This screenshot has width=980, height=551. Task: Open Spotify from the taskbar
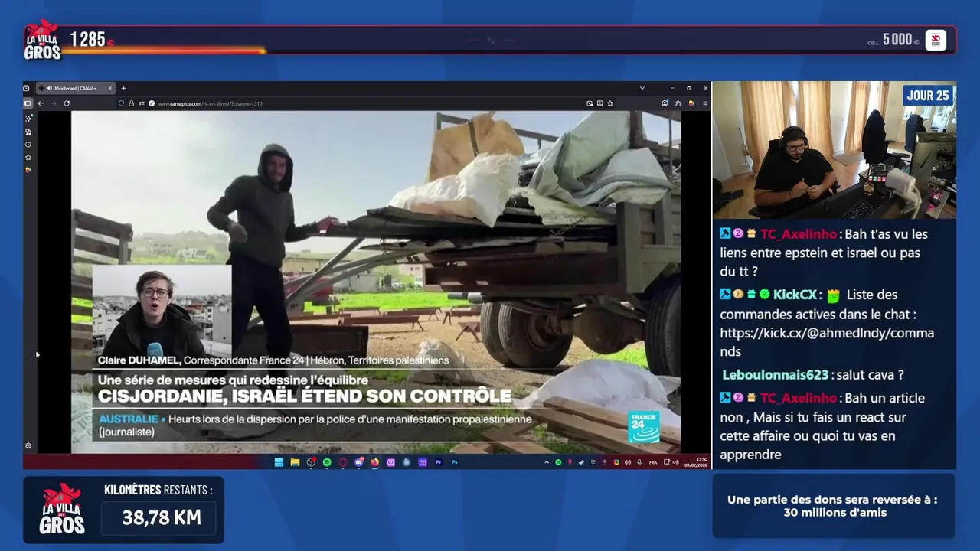[327, 462]
